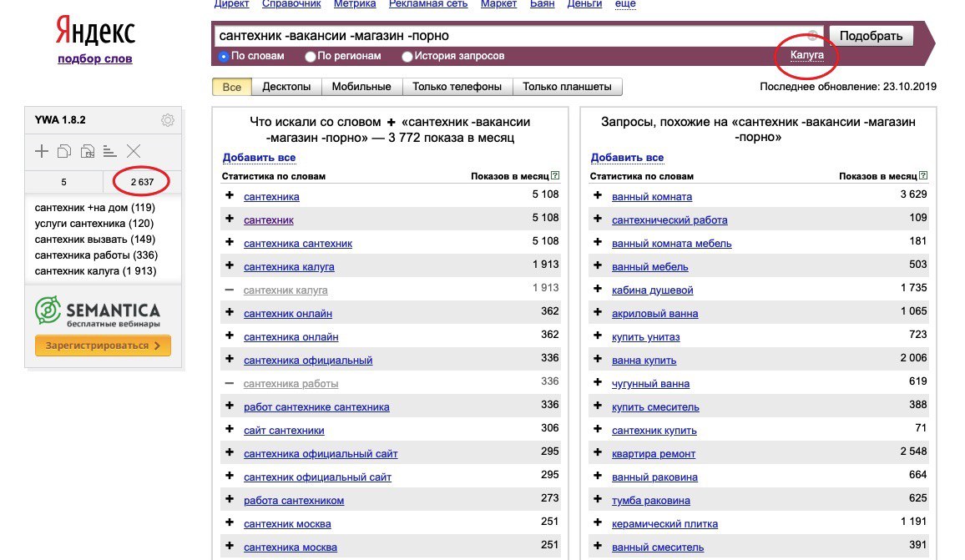Click the Яндекс logo
The width and height of the screenshot is (965, 560).
coord(95,31)
